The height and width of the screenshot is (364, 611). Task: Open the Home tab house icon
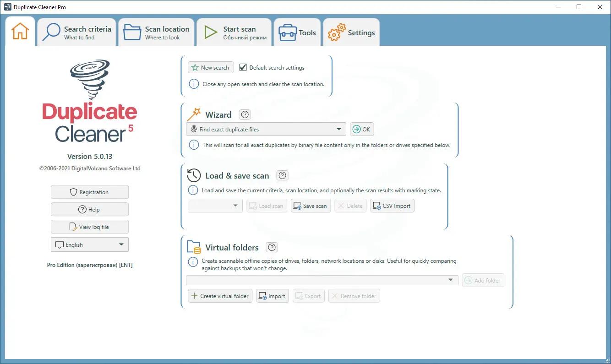pos(20,31)
